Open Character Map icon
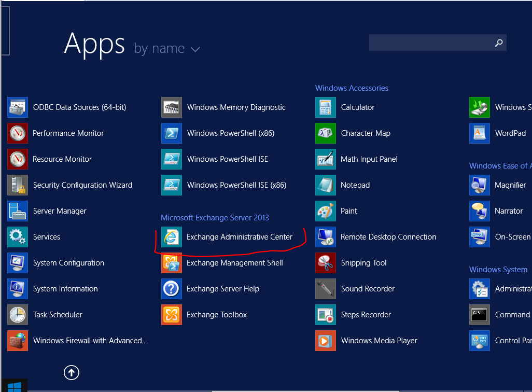This screenshot has width=532, height=392. pyautogui.click(x=326, y=133)
